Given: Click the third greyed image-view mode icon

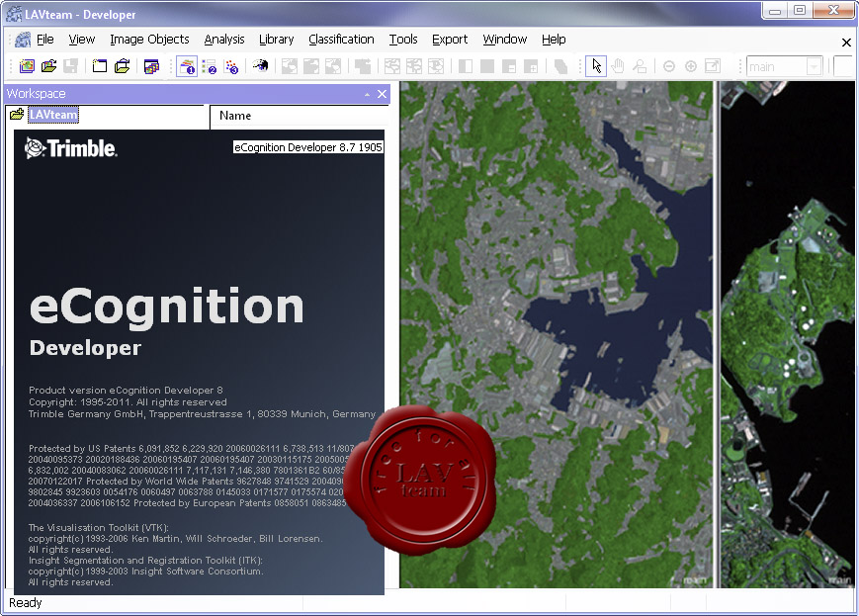Looking at the screenshot, I should point(333,67).
